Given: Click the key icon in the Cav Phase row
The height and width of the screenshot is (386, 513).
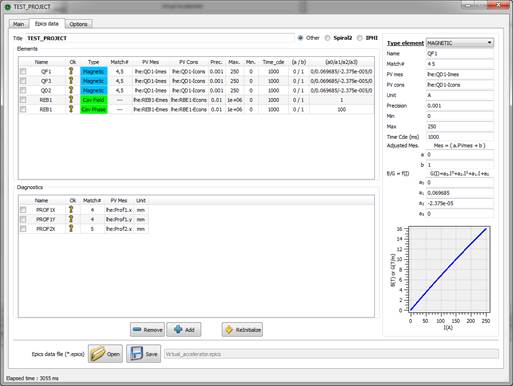Looking at the screenshot, I should click(x=71, y=109).
